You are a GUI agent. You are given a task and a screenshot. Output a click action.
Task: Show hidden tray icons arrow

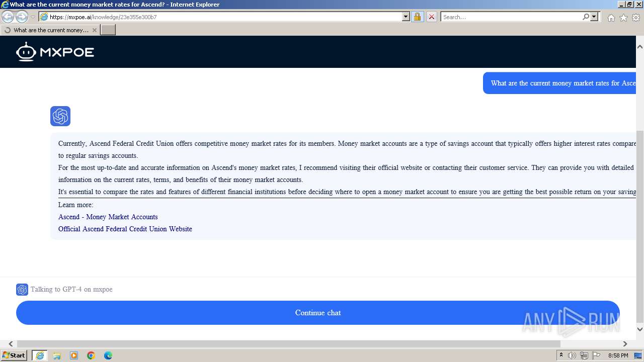pyautogui.click(x=561, y=355)
